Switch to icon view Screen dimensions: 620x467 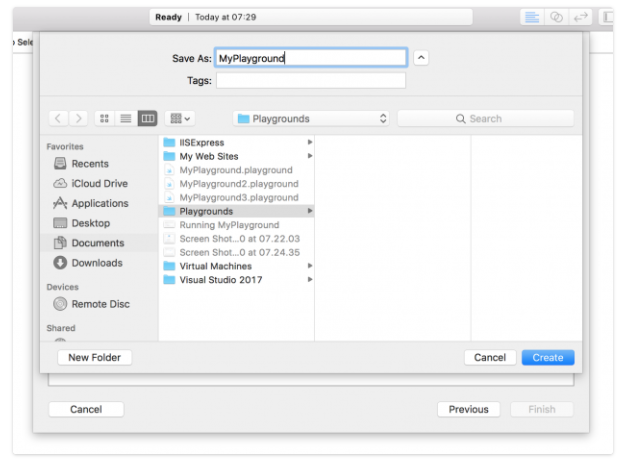[x=104, y=118]
